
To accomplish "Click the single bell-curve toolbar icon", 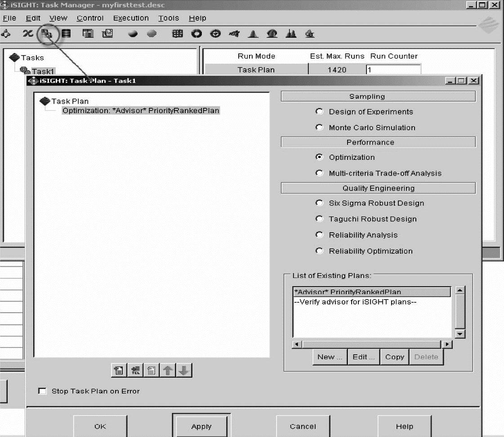I will (x=253, y=33).
